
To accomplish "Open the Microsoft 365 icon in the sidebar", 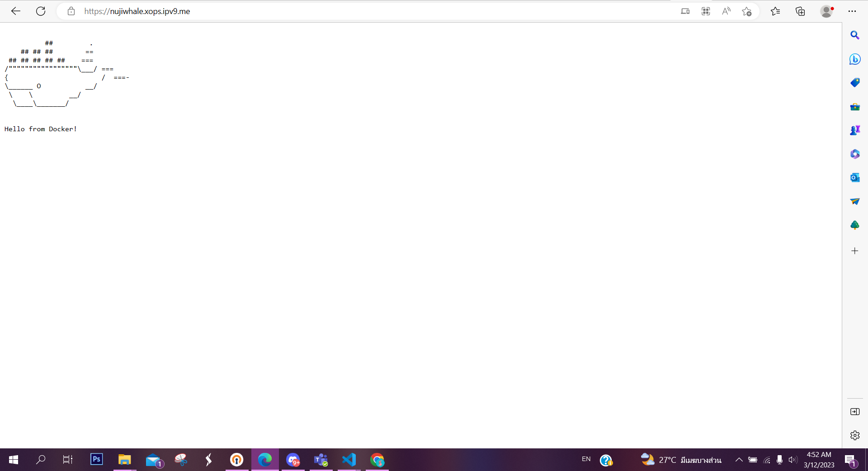I will click(x=854, y=154).
